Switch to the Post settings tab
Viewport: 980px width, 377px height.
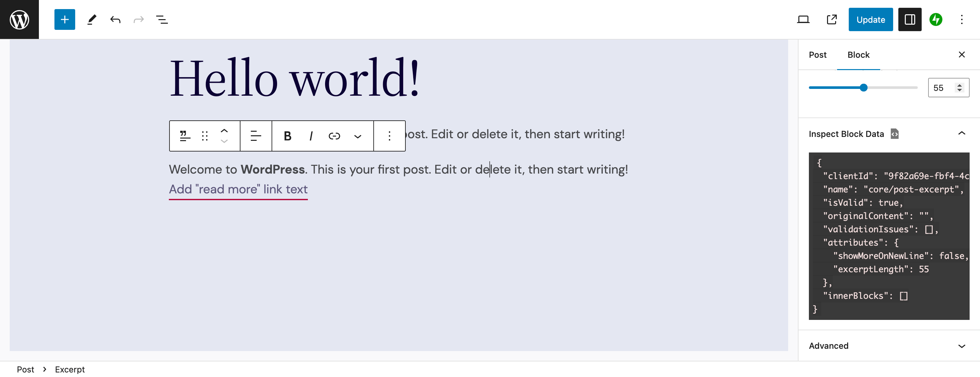(x=818, y=55)
